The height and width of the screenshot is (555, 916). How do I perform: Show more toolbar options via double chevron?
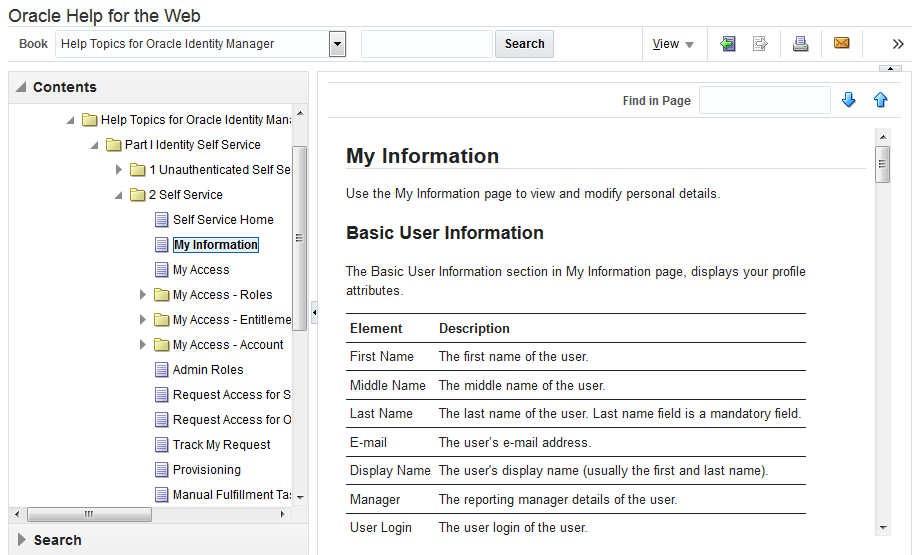pos(897,44)
